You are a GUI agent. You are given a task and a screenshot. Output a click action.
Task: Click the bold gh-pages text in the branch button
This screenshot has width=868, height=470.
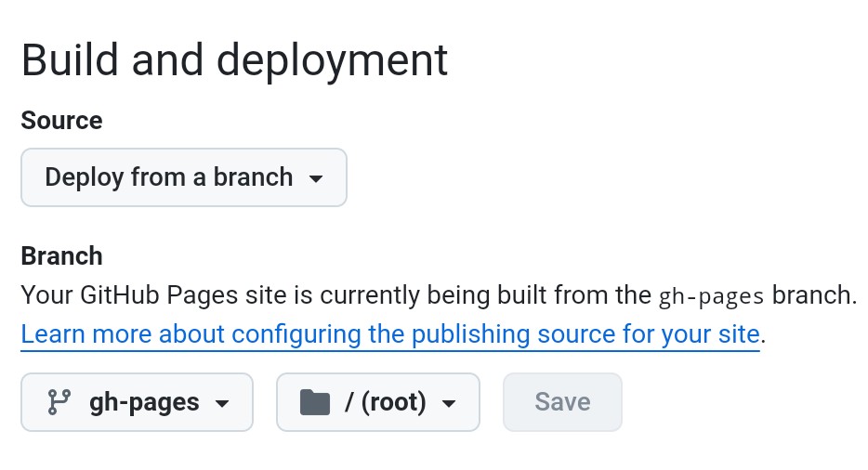coord(144,402)
